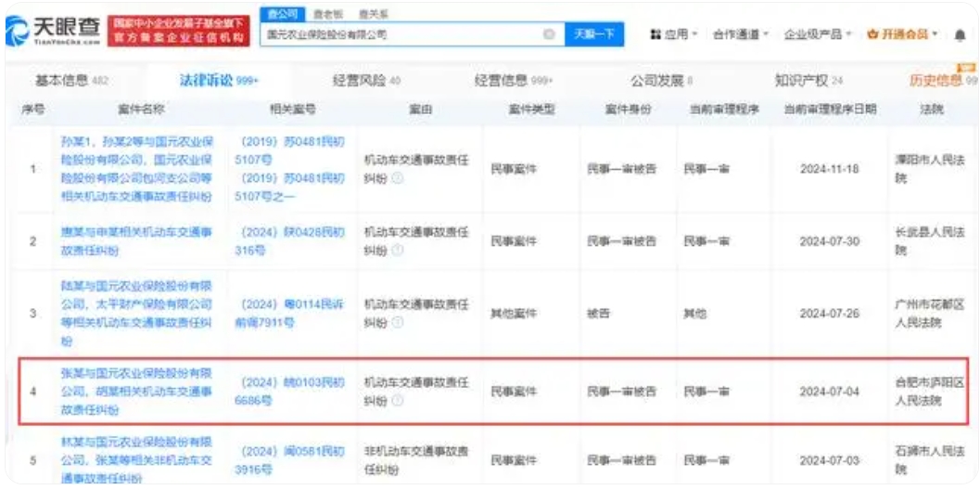980x490 pixels.
Task: Open case number (2024)粤0114民诉前调7911号
Action: 290,314
